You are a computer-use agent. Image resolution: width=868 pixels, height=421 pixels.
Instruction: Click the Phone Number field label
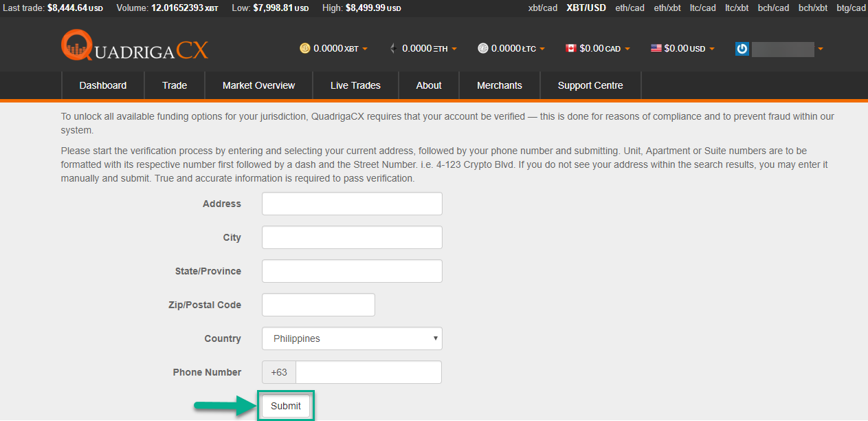pyautogui.click(x=207, y=372)
